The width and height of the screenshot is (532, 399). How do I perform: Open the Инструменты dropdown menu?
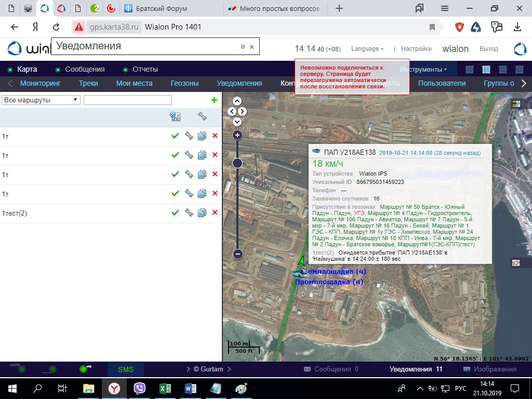pos(424,70)
